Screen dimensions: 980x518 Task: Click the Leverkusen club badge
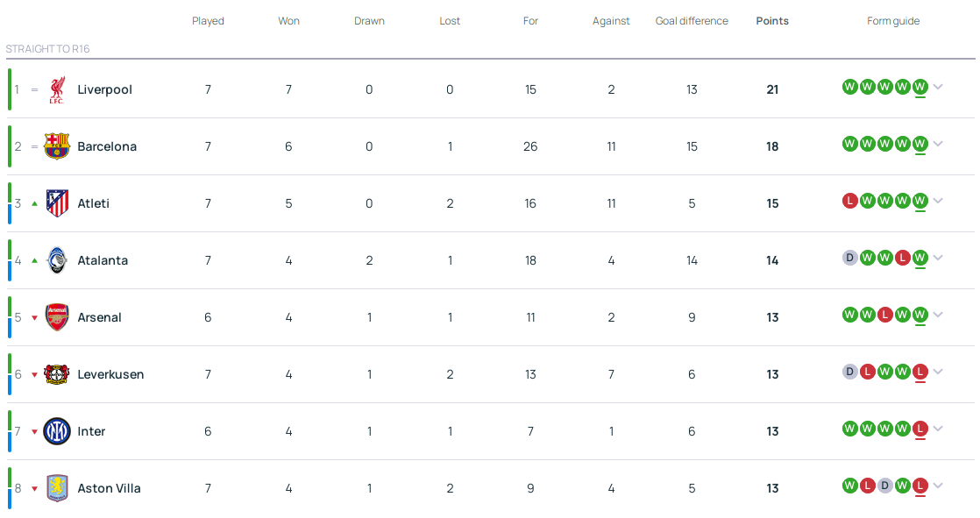coord(57,374)
